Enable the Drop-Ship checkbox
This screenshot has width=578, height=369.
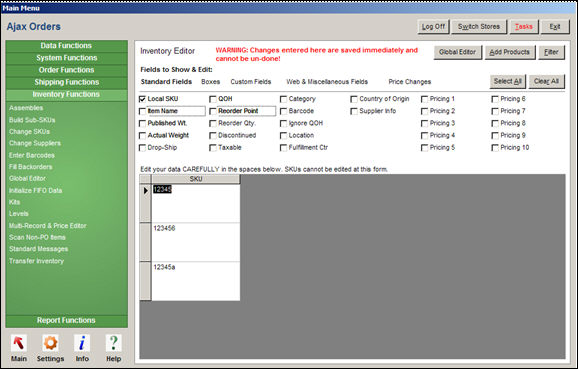[x=142, y=148]
